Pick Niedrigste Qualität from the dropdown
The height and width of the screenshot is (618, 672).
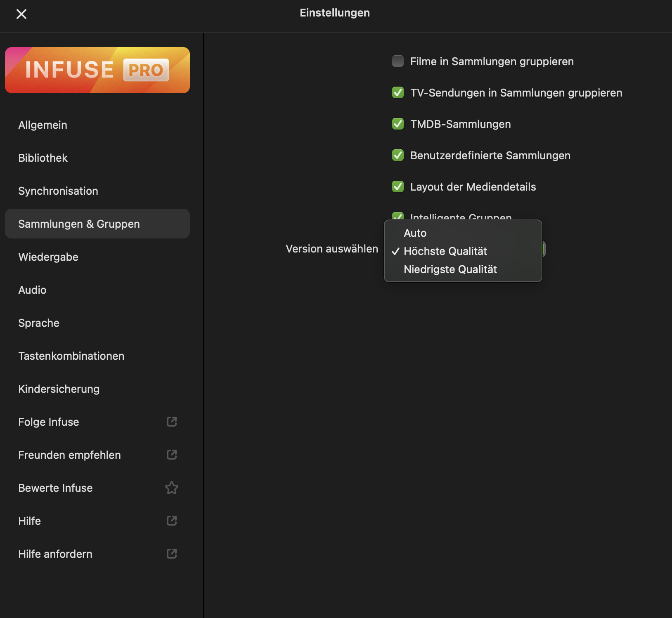(x=450, y=269)
